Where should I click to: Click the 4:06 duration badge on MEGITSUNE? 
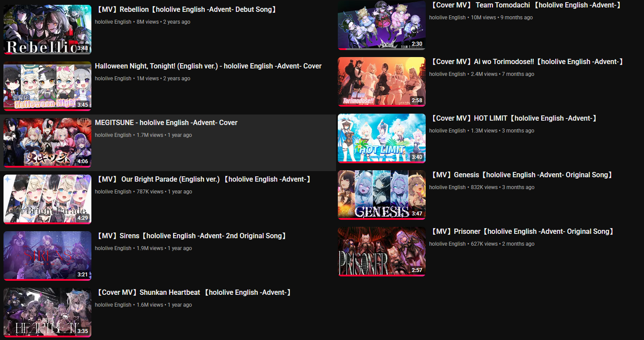83,161
